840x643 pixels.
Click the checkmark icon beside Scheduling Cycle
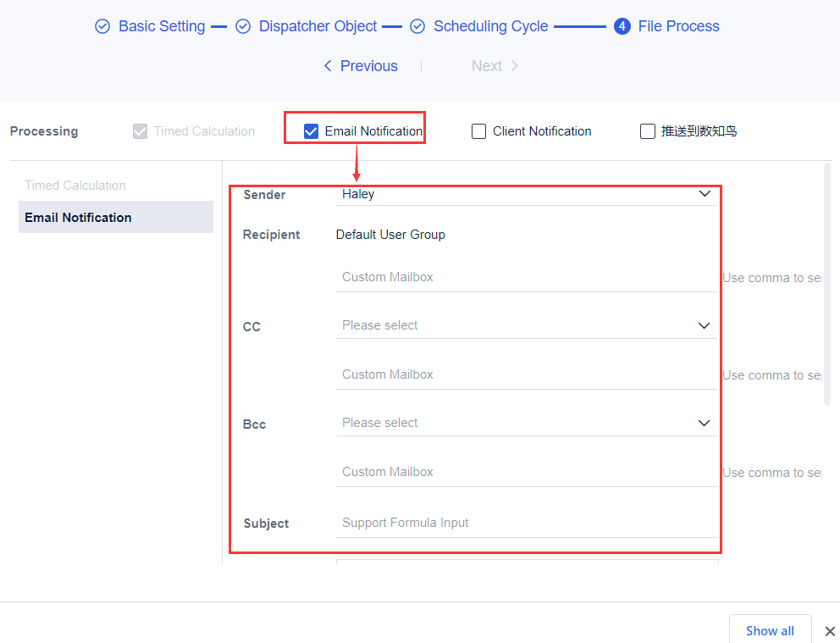tap(417, 26)
